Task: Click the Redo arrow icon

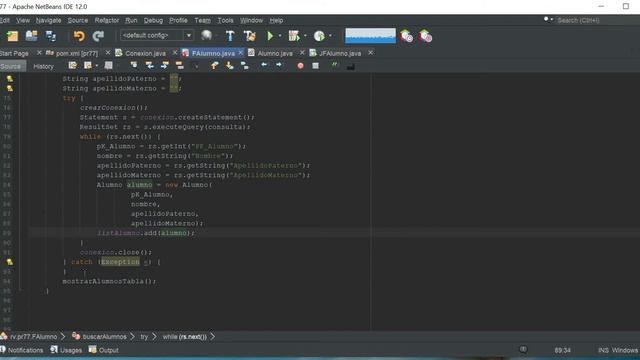Action: click(98, 36)
